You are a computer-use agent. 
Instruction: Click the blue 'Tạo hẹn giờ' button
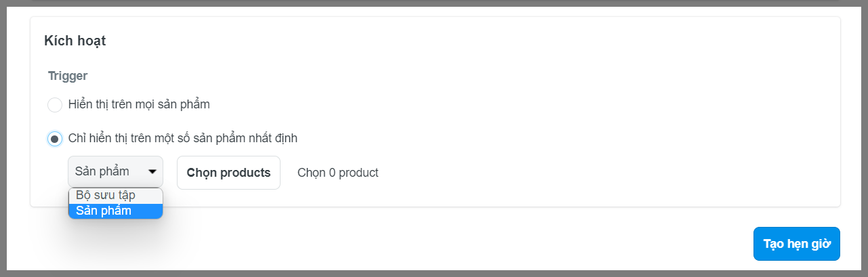[x=796, y=244]
